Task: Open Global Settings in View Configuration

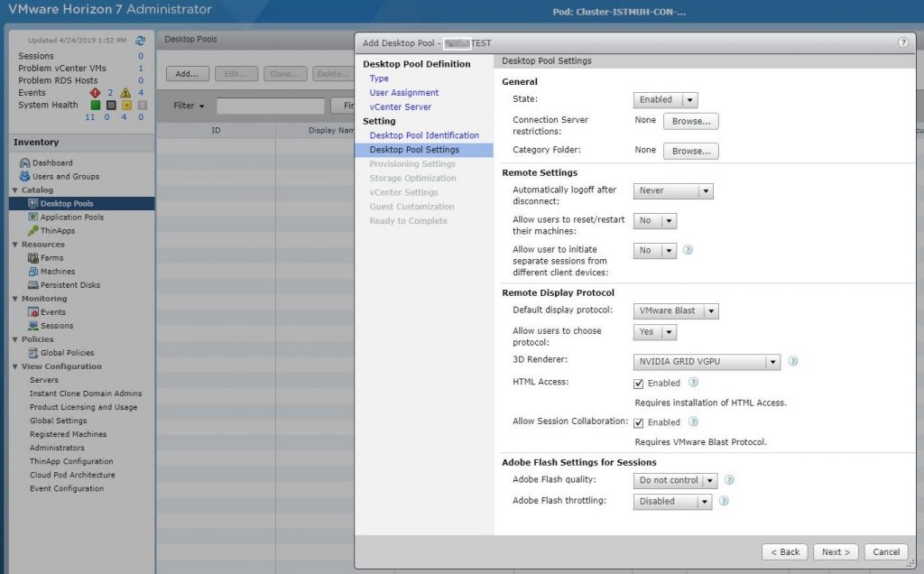Action: pos(59,421)
